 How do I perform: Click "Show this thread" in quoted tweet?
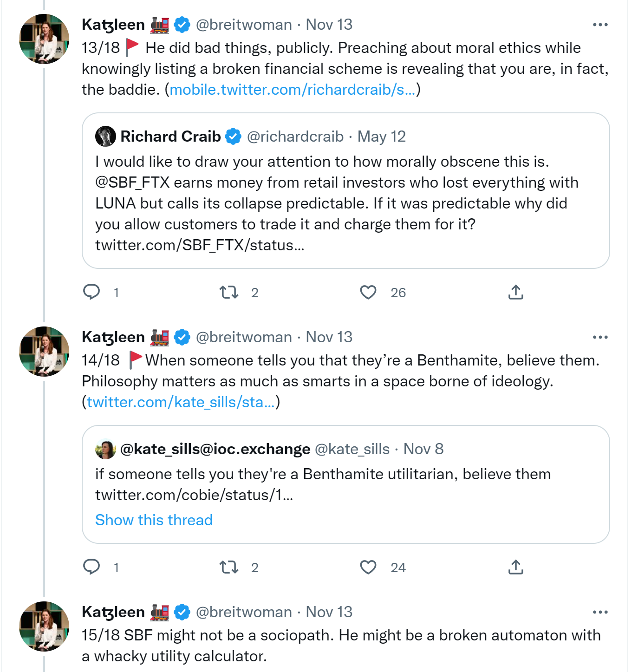click(154, 520)
